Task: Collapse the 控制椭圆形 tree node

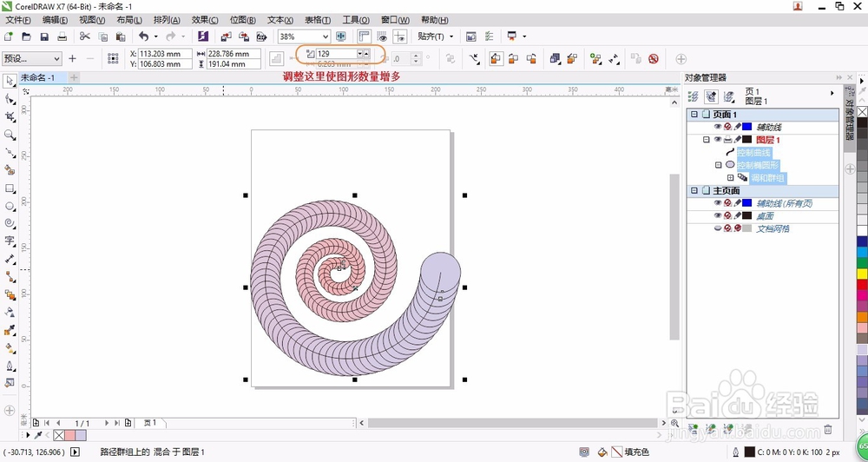Action: 719,165
